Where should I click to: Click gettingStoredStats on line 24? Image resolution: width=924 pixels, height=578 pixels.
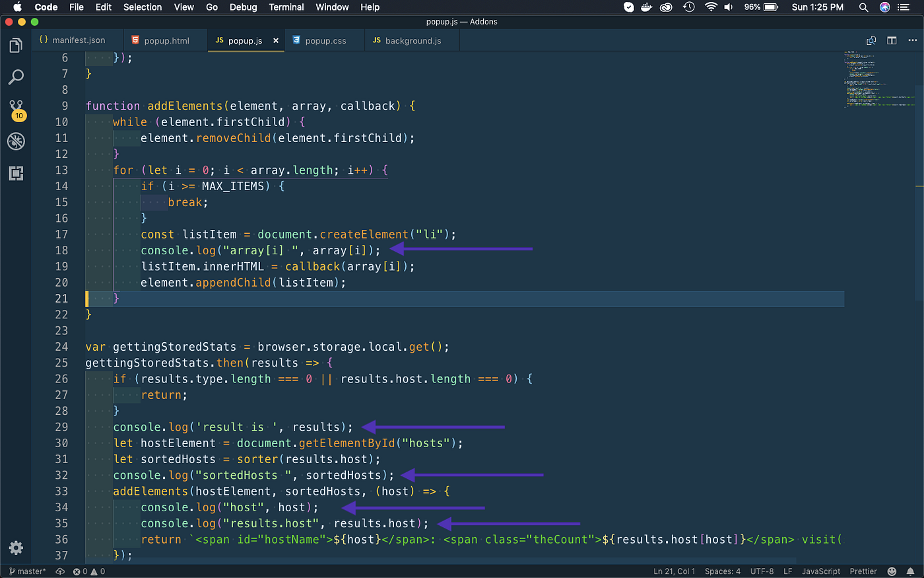(174, 347)
